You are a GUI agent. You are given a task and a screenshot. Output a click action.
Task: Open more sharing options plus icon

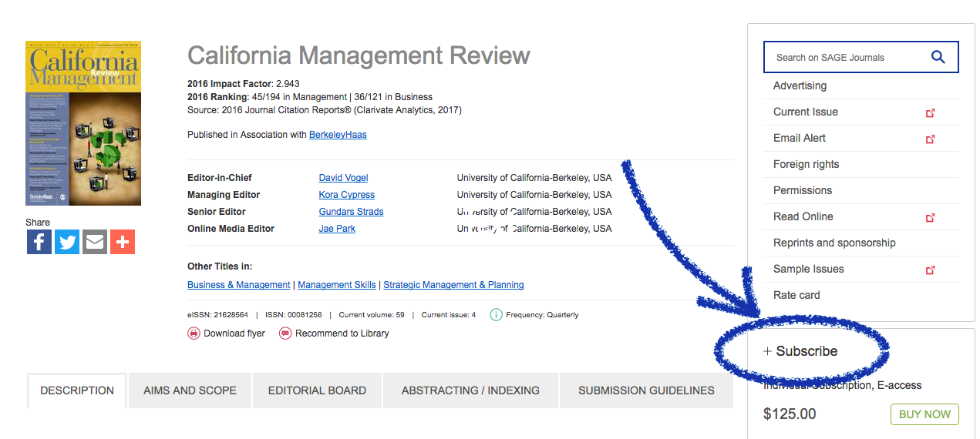[x=123, y=242]
